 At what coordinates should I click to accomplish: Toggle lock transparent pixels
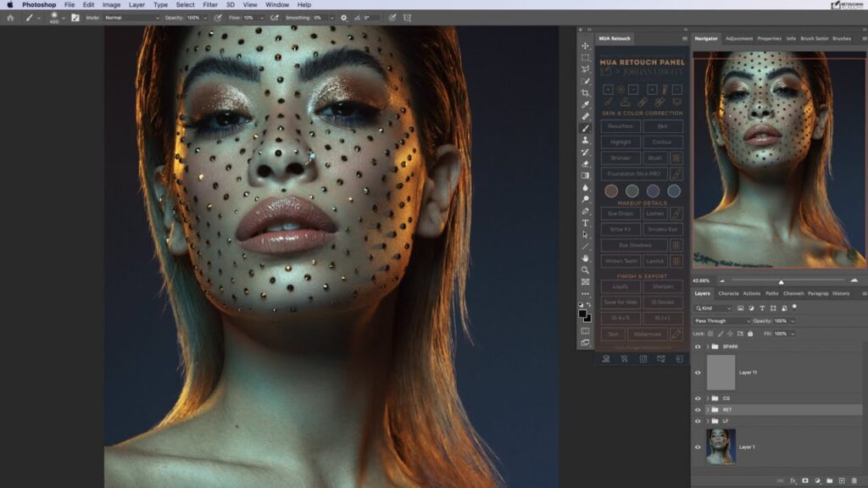[x=710, y=334]
